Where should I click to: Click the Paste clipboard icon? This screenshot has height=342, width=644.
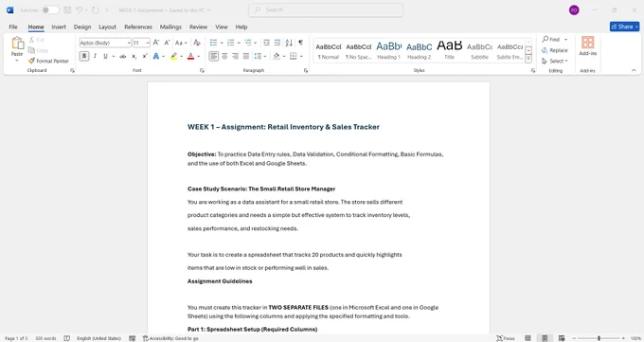pyautogui.click(x=17, y=43)
